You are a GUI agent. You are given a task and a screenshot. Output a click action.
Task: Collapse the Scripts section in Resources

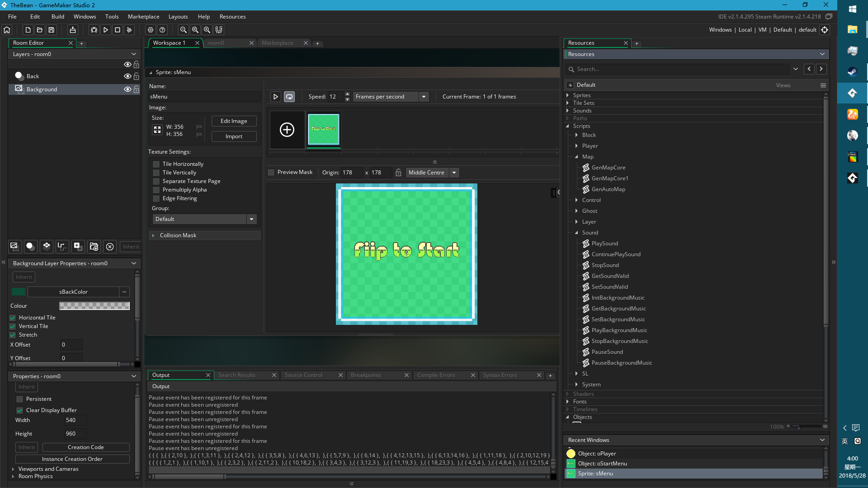[568, 126]
